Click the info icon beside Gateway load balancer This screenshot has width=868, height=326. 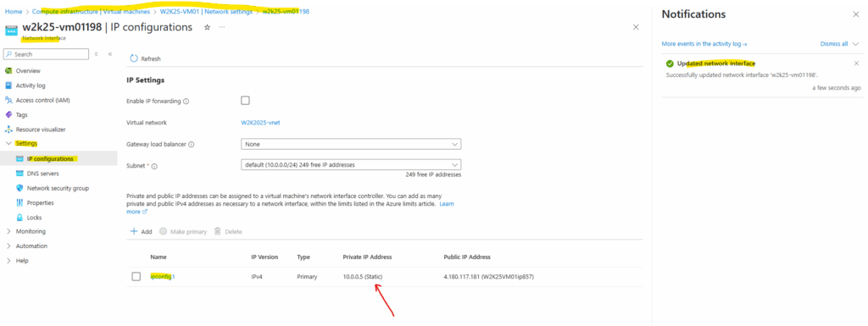tap(192, 144)
